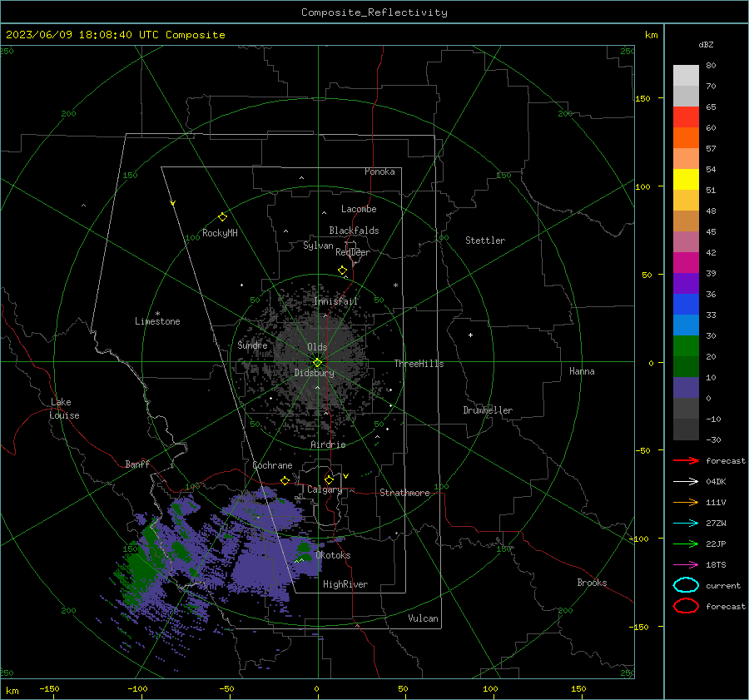Screen dimensions: 749x700
Task: Click the ThreeHills label
Action: 419,364
